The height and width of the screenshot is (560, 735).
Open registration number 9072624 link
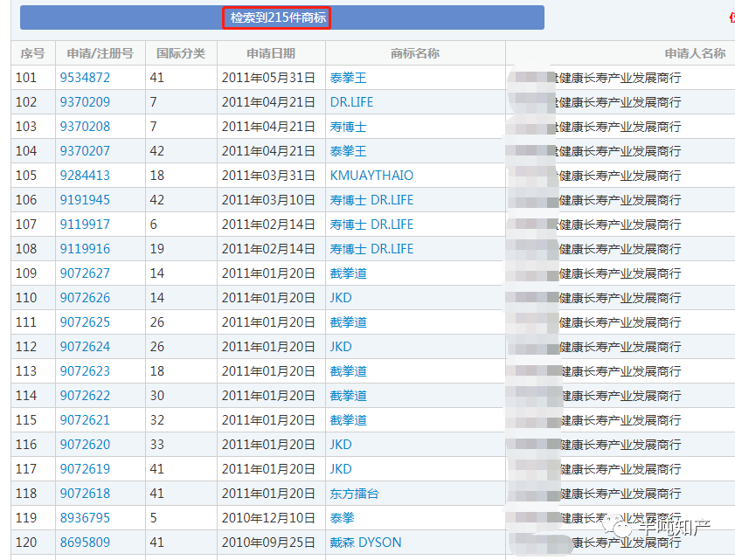(x=85, y=346)
